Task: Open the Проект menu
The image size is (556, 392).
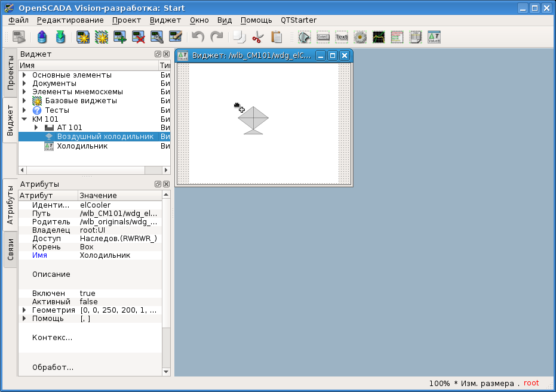Action: (x=127, y=20)
